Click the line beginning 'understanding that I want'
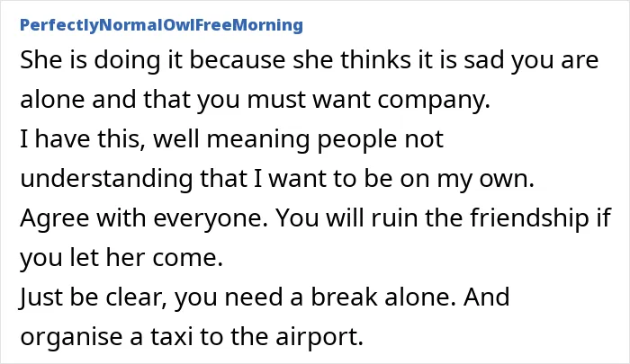 (x=277, y=178)
